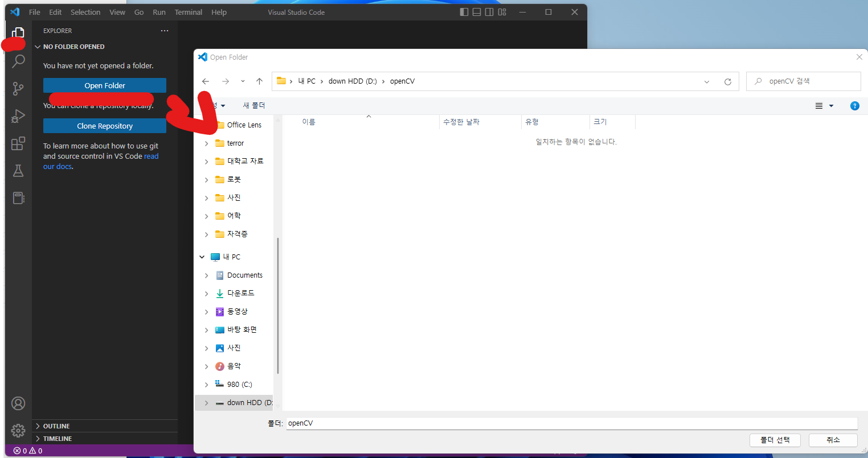The width and height of the screenshot is (868, 458).
Task: Toggle primary side bar layout icon
Action: pos(464,12)
